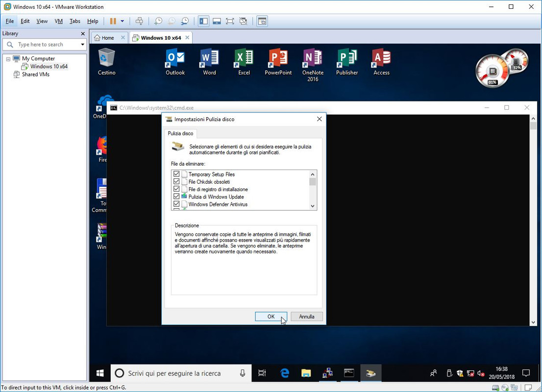
Task: Open the Help menu
Action: 92,21
